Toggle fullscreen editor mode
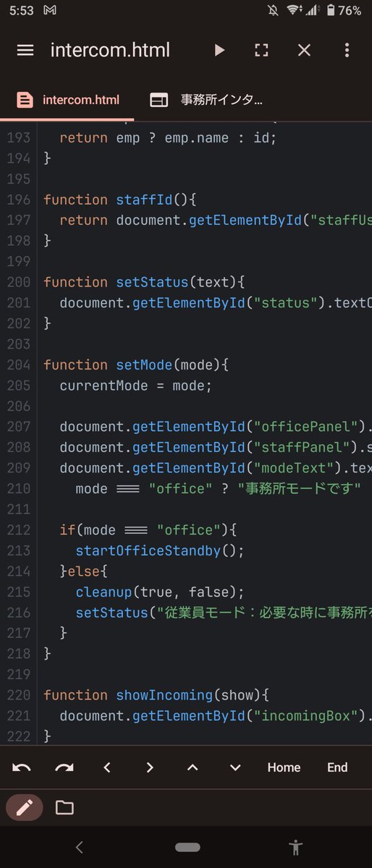This screenshot has height=868, width=372. click(x=261, y=50)
